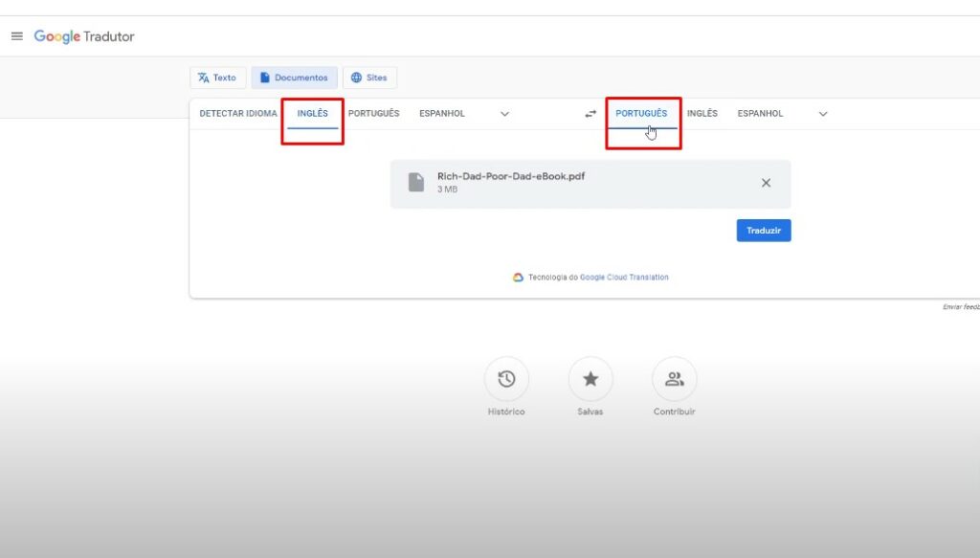Switch to the Documentos tab
The height and width of the screenshot is (558, 980).
294,78
